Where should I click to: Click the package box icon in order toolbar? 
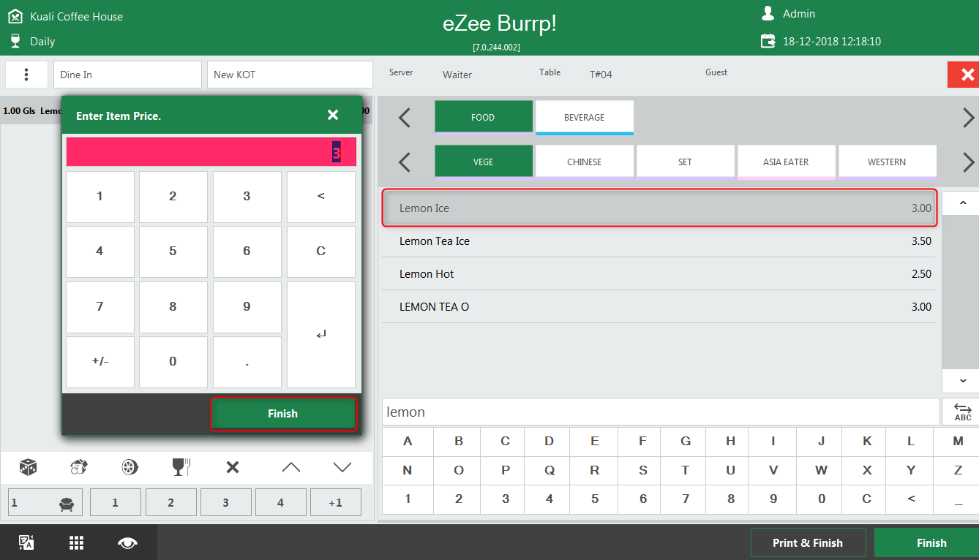tap(79, 467)
